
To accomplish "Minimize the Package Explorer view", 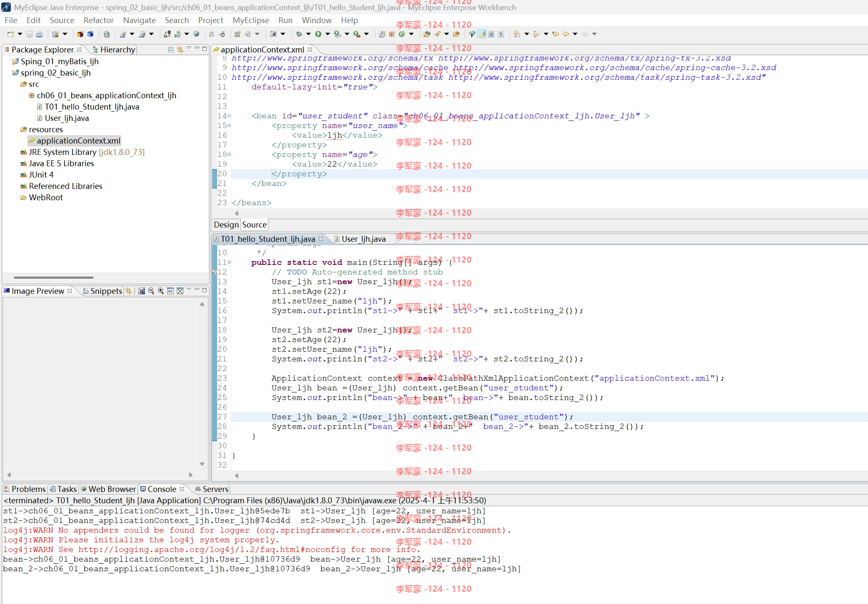I will click(197, 48).
